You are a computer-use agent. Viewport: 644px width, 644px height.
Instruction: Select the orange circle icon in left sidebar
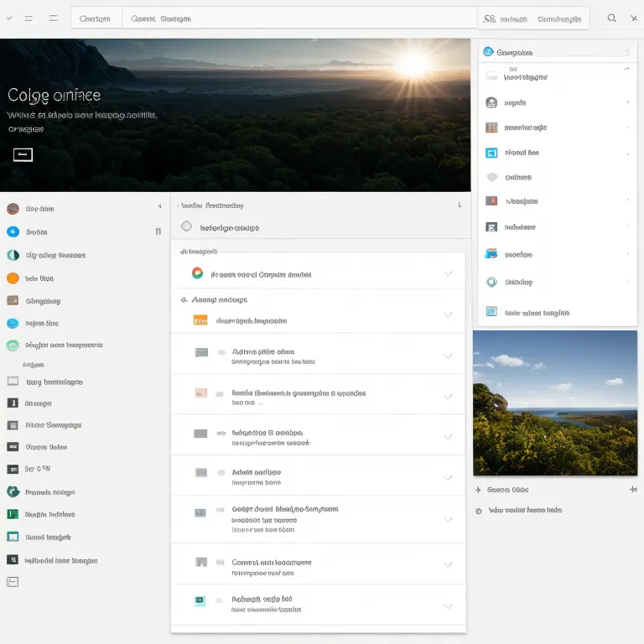click(x=13, y=278)
